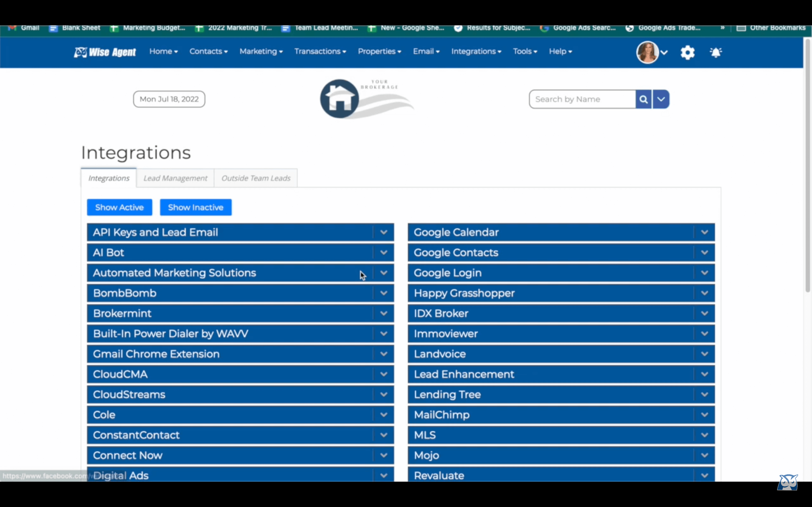812x507 pixels.
Task: Open Gmail from the bookmarks bar
Action: (x=23, y=28)
